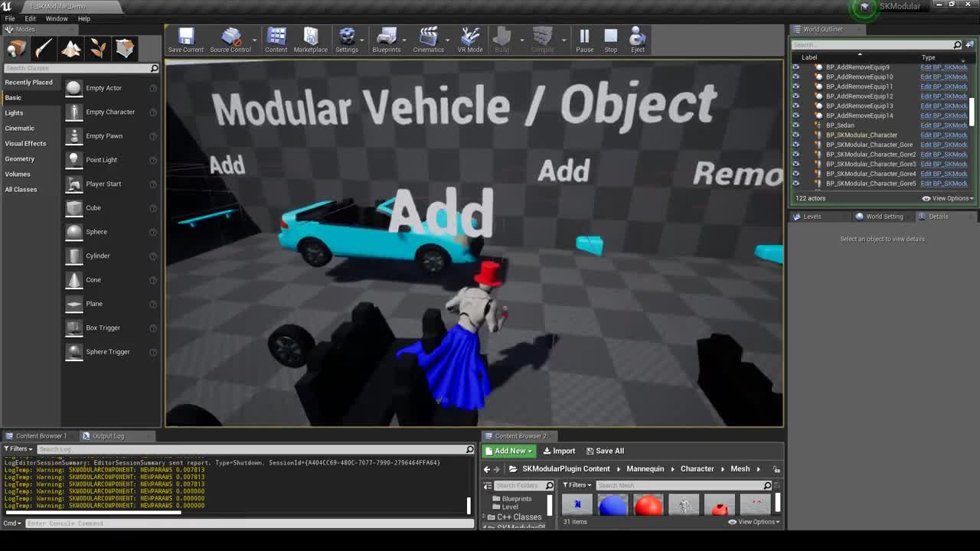Open View Options in World Outliner

coord(946,198)
